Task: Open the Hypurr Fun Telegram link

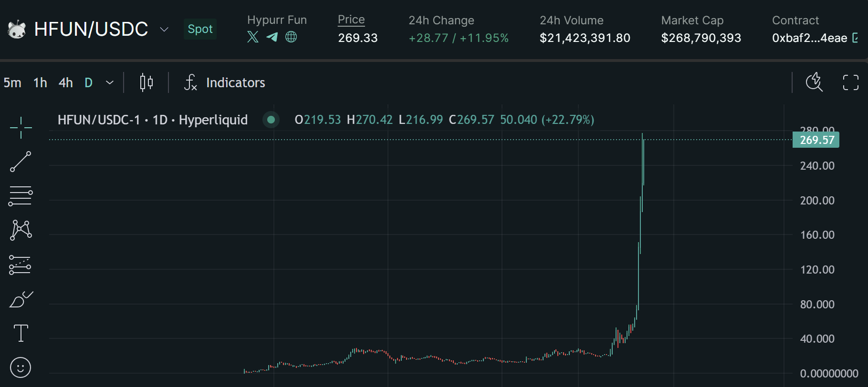Action: (x=272, y=37)
